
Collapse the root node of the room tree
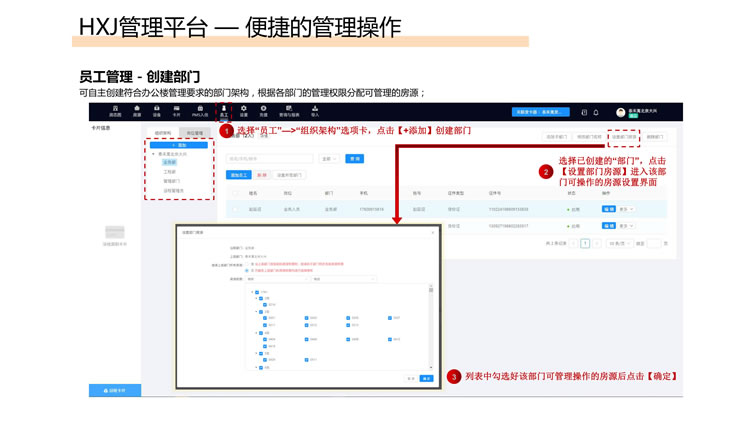pyautogui.click(x=252, y=292)
